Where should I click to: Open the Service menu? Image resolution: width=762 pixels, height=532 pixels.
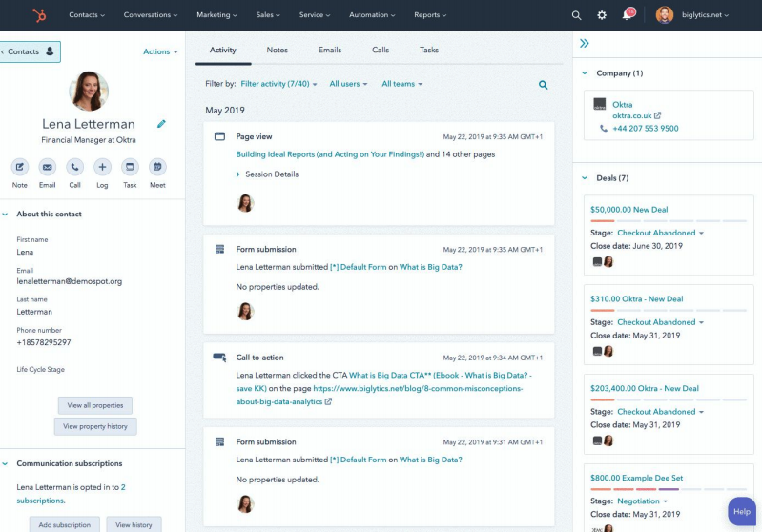(x=315, y=15)
